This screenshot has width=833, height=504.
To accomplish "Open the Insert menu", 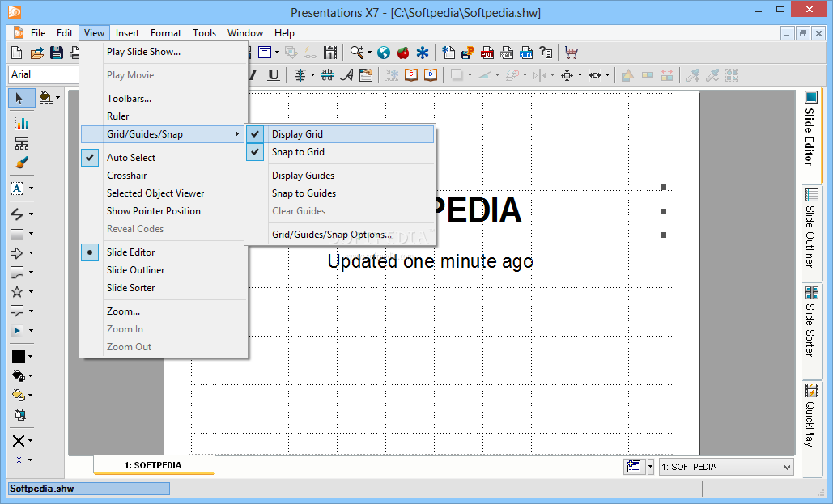I will tap(128, 33).
